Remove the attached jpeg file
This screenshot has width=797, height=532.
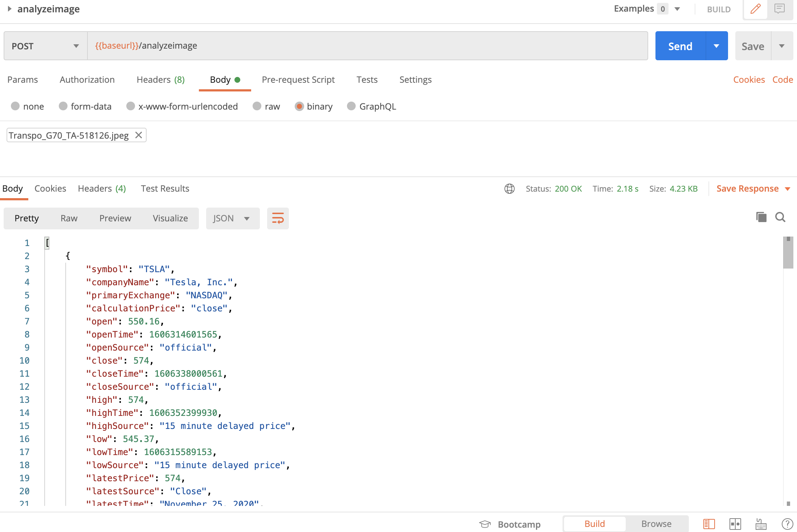138,135
